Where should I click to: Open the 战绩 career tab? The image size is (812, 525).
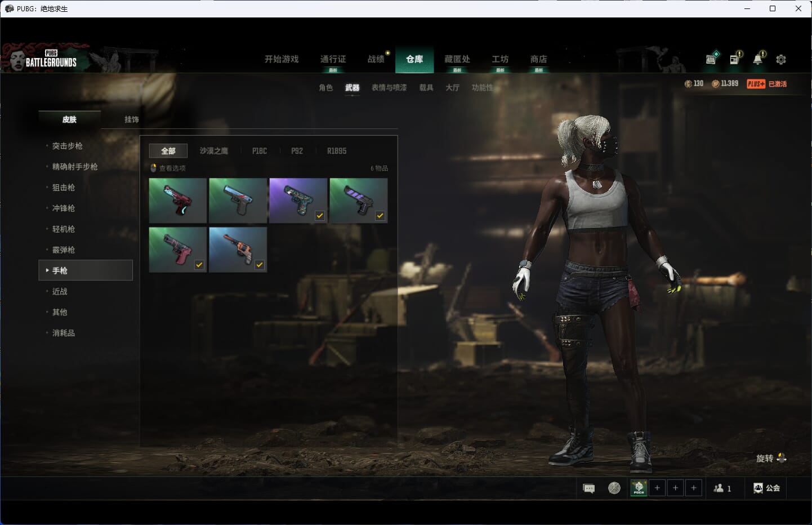(376, 59)
